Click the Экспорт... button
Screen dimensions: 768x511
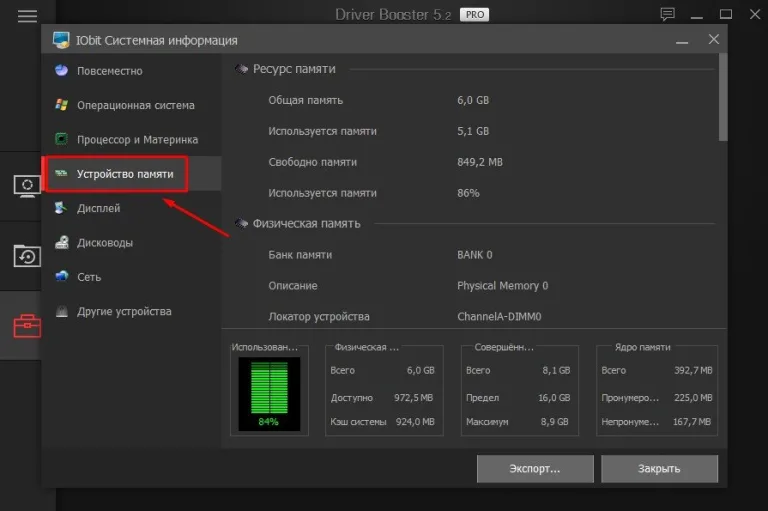coord(535,469)
